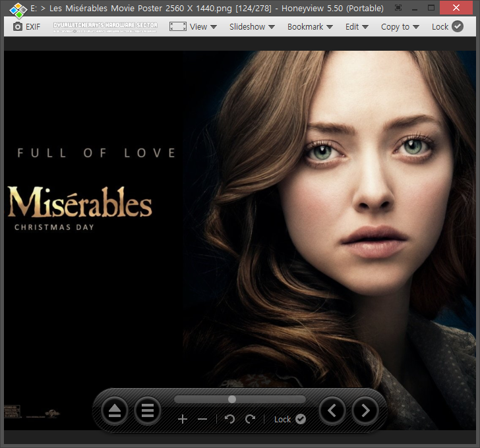Open the Copy to menu
The image size is (480, 448).
(x=395, y=27)
